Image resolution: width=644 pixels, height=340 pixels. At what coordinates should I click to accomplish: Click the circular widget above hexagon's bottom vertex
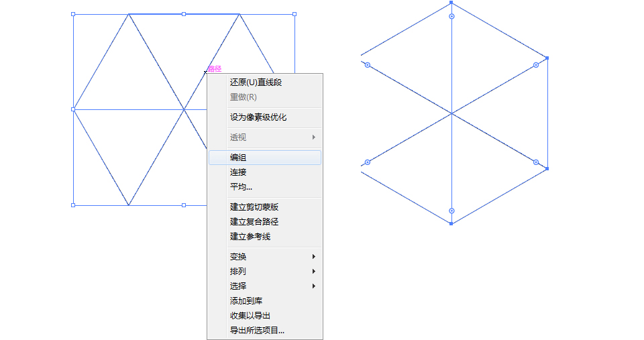tap(451, 211)
